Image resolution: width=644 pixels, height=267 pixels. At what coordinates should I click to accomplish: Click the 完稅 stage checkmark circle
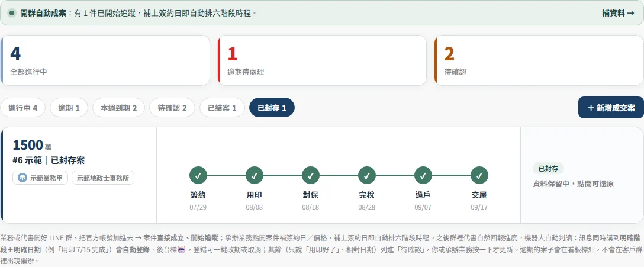click(x=367, y=175)
